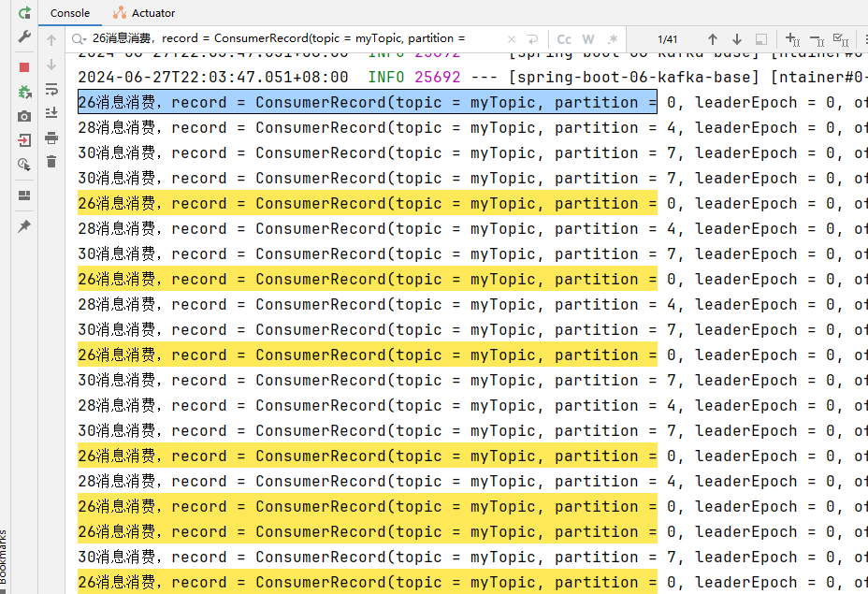
Task: Print console output with printer icon
Action: pos(51,138)
